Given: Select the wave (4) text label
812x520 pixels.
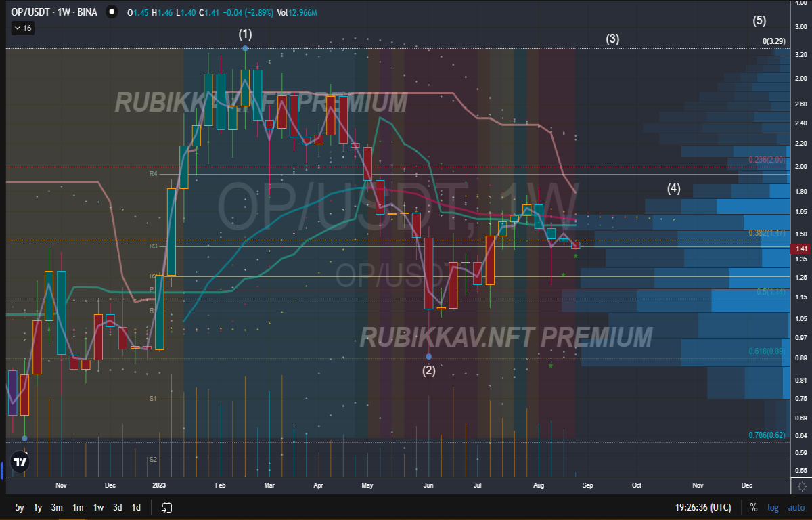Looking at the screenshot, I should pyautogui.click(x=673, y=188).
